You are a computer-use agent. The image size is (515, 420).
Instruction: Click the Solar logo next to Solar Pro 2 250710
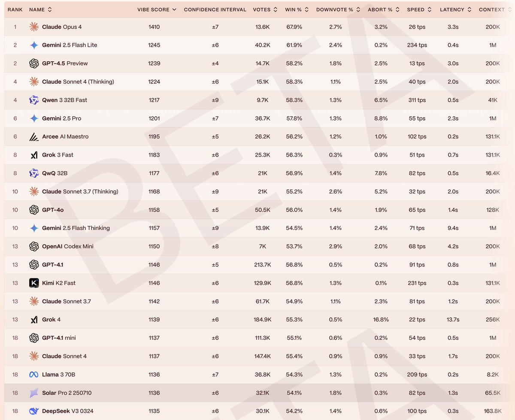pos(33,393)
